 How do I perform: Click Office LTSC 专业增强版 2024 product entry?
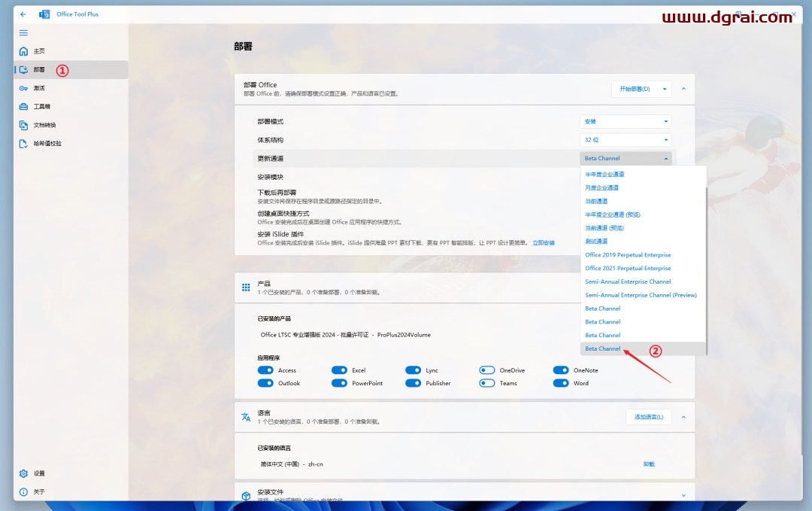[345, 335]
